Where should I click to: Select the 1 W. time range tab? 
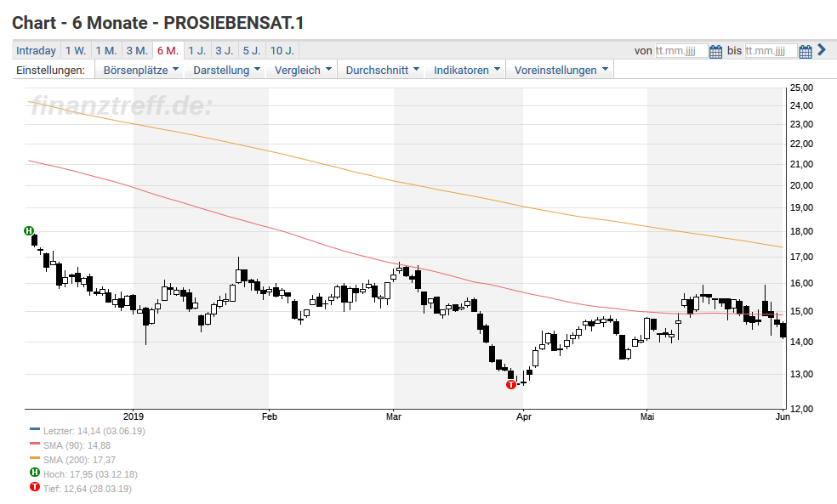click(x=76, y=51)
